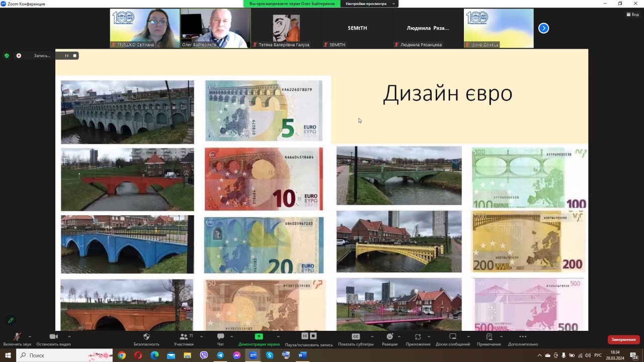Open the Приложения apps icon
This screenshot has height=362, width=644.
[418, 337]
